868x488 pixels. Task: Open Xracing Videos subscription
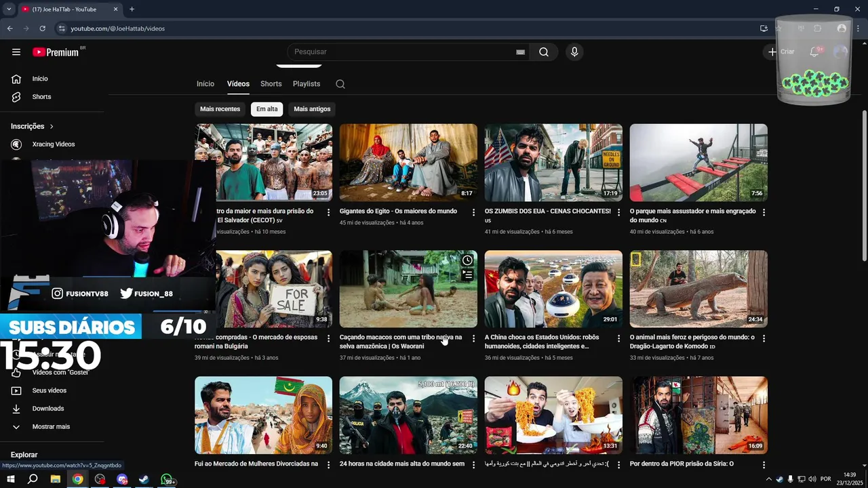pyautogui.click(x=54, y=144)
